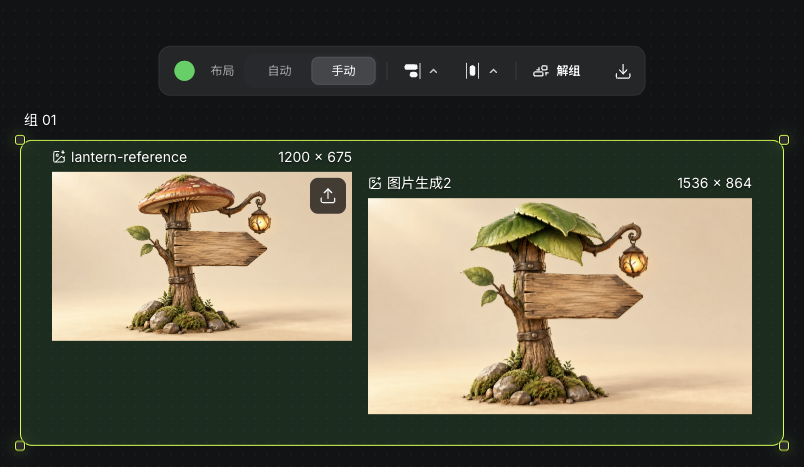Click the upload icon on lantern-reference image
Viewport: 804px width, 467px height.
click(328, 196)
